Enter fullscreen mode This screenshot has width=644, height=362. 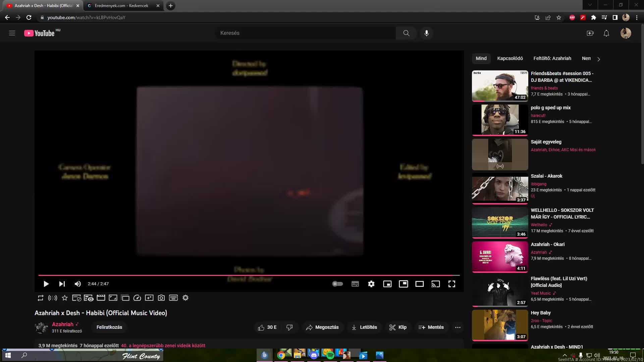point(451,284)
